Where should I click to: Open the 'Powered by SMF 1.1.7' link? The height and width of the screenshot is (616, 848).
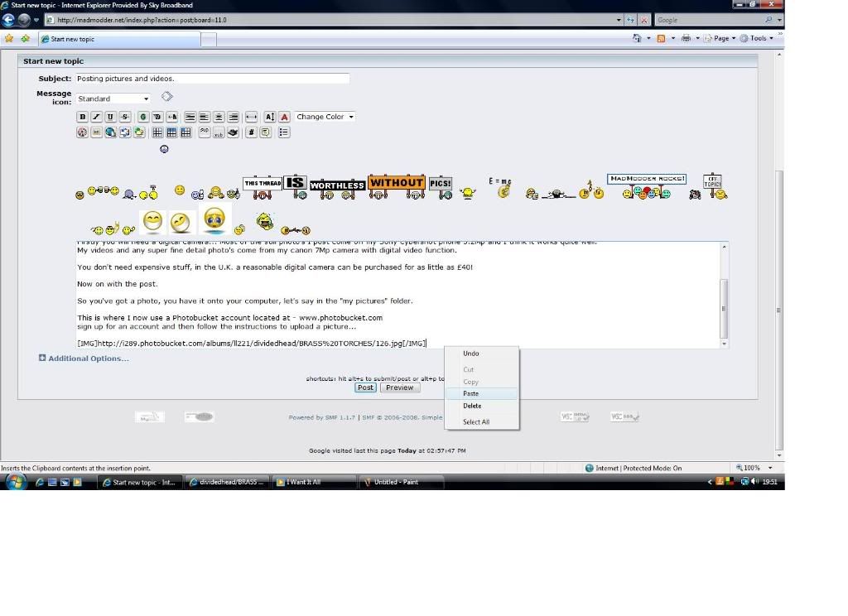click(x=322, y=417)
